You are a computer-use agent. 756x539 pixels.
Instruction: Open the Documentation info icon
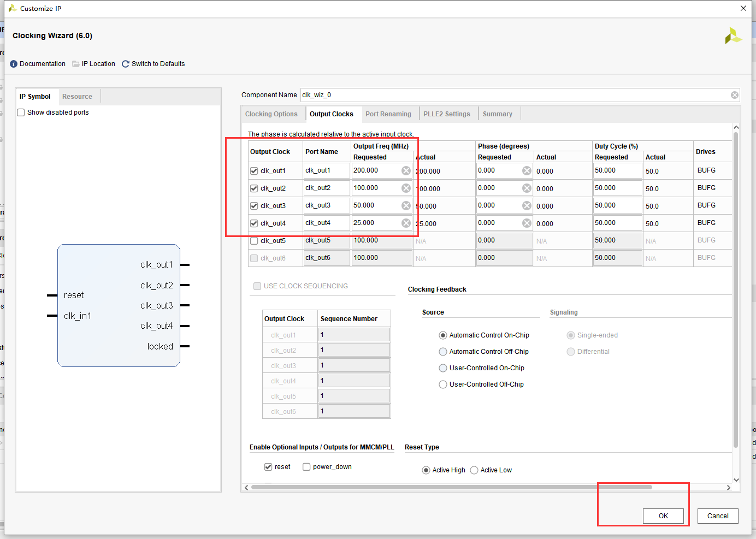tap(14, 64)
